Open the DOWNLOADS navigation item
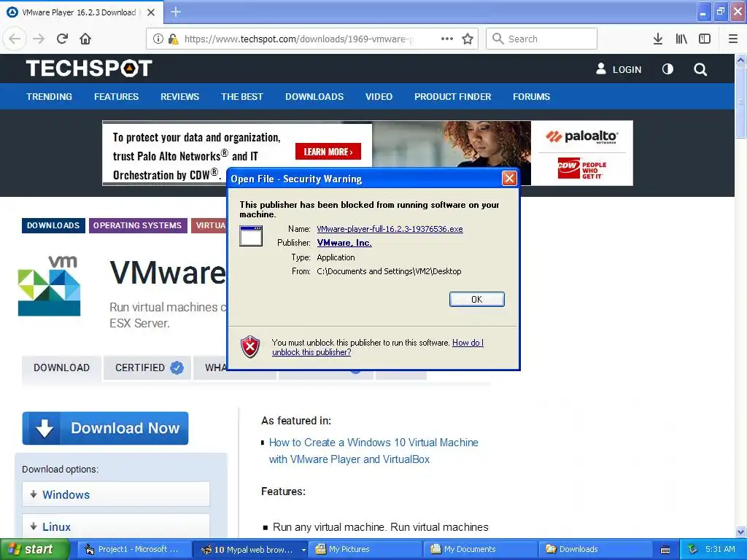Viewport: 747px width, 560px height. pyautogui.click(x=314, y=97)
